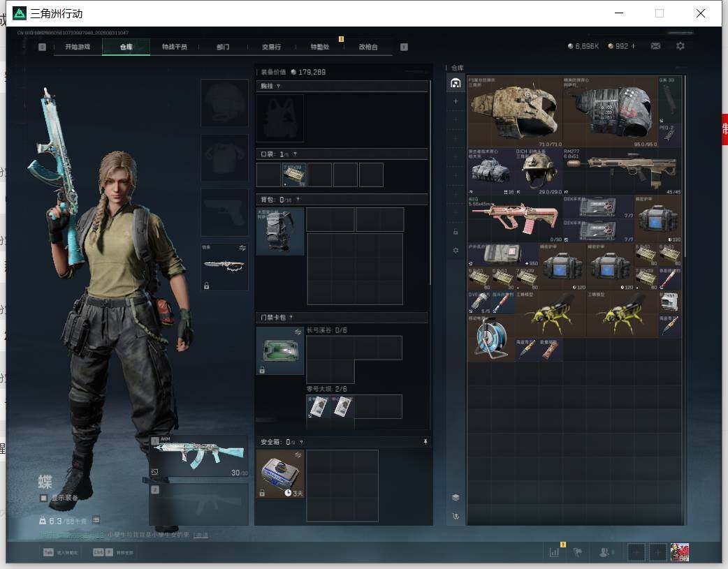Select the white electronic device item
728x569 pixels.
[x=669, y=302]
